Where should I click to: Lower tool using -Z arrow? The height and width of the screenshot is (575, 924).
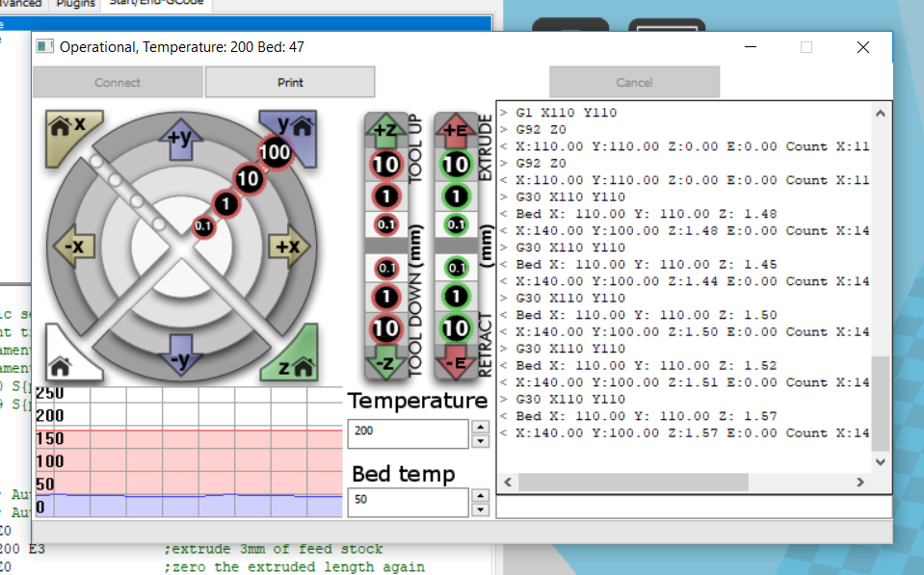tap(384, 362)
